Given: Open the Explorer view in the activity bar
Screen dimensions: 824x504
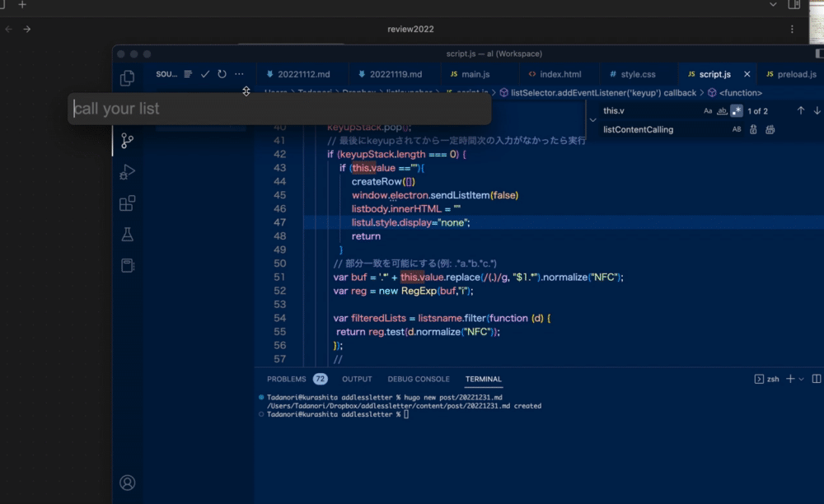Looking at the screenshot, I should click(x=127, y=77).
